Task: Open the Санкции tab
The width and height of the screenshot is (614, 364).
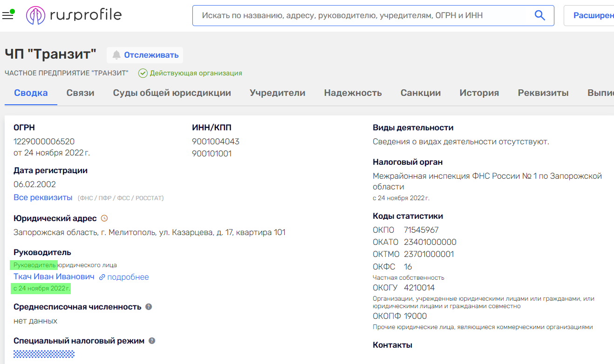Action: (x=420, y=93)
